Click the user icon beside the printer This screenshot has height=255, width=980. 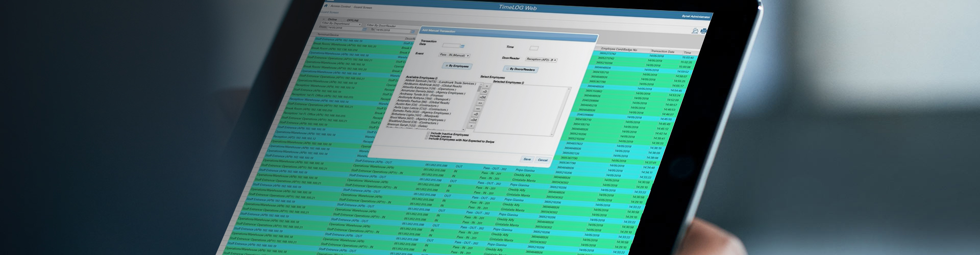[x=695, y=31]
